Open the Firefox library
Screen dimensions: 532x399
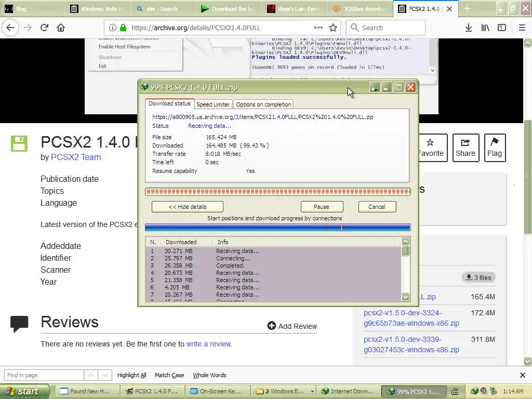click(x=485, y=28)
